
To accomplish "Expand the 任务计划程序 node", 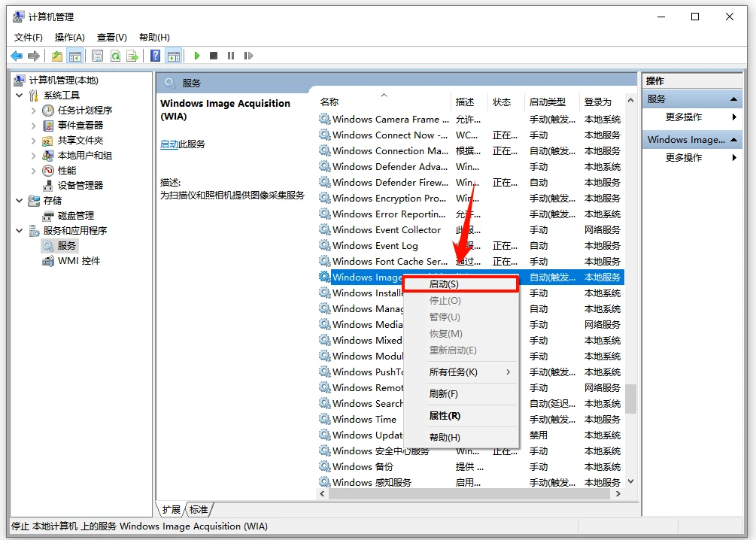I will click(x=33, y=111).
